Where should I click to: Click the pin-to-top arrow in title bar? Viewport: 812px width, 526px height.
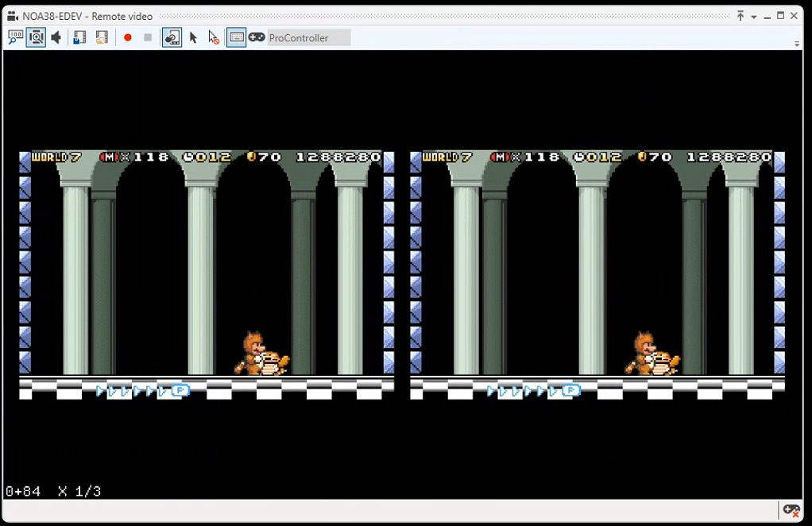tap(740, 16)
